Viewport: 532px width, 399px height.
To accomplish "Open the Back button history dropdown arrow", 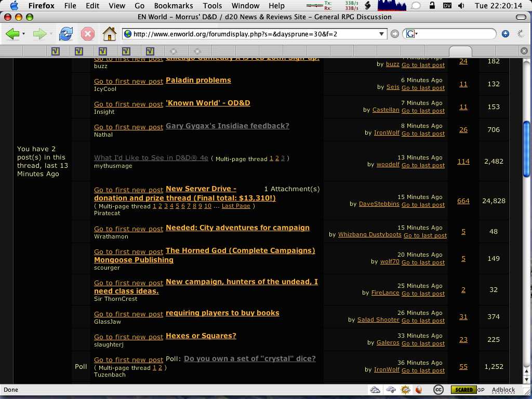I will (23, 34).
